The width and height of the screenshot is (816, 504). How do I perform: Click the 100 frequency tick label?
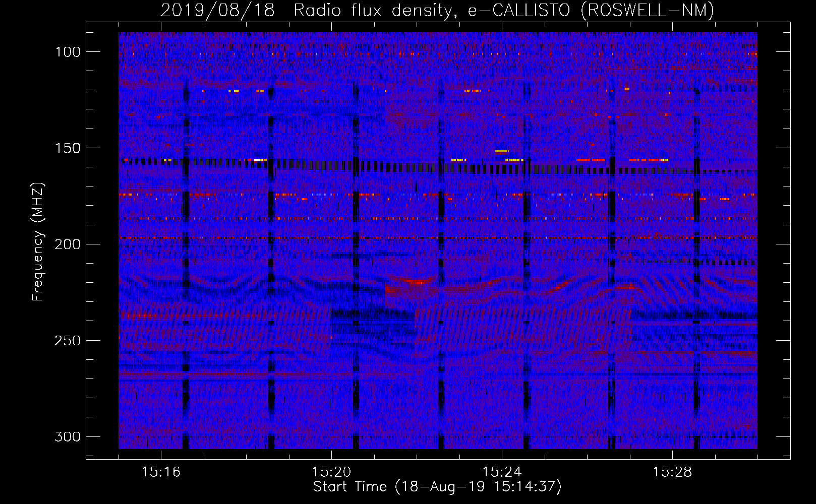68,52
